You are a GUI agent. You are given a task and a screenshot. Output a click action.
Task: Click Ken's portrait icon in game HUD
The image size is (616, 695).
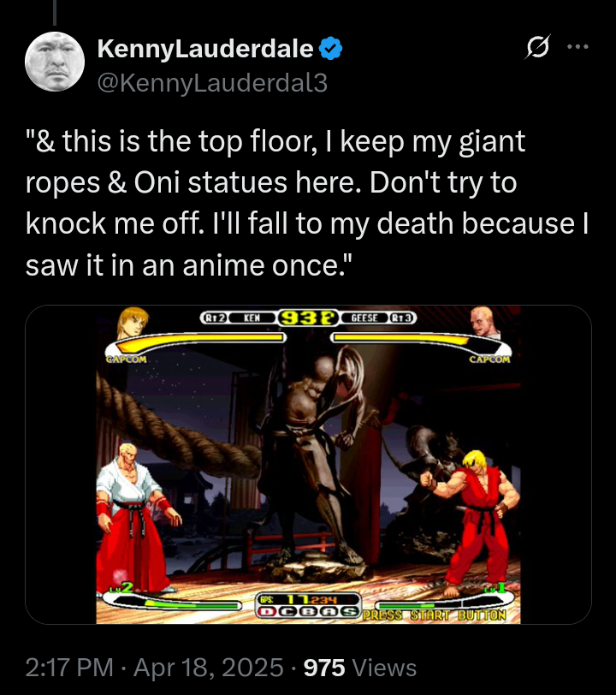point(132,324)
